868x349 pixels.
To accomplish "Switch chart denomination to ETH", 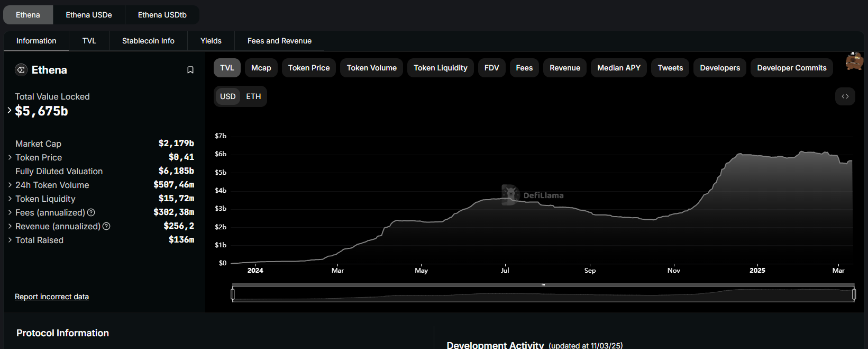I will click(253, 96).
